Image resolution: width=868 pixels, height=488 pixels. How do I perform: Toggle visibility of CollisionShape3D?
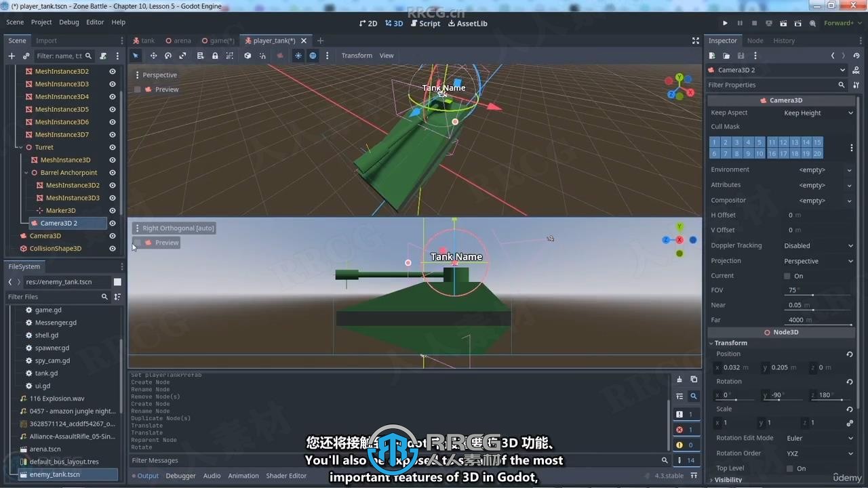(113, 249)
